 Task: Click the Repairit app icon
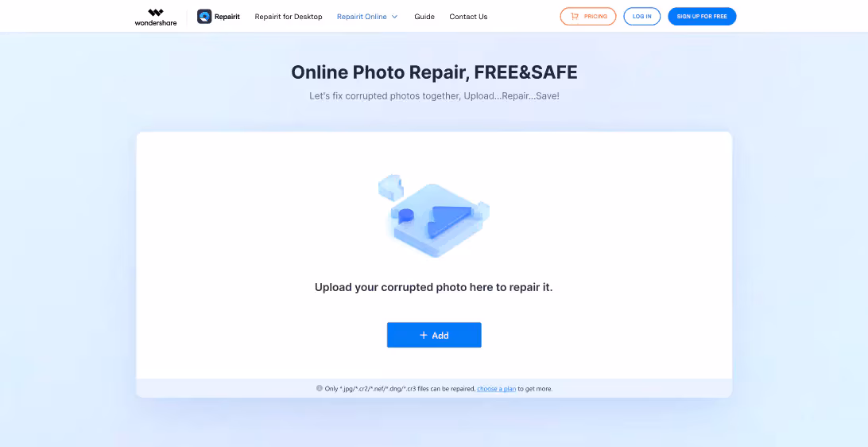(x=204, y=17)
